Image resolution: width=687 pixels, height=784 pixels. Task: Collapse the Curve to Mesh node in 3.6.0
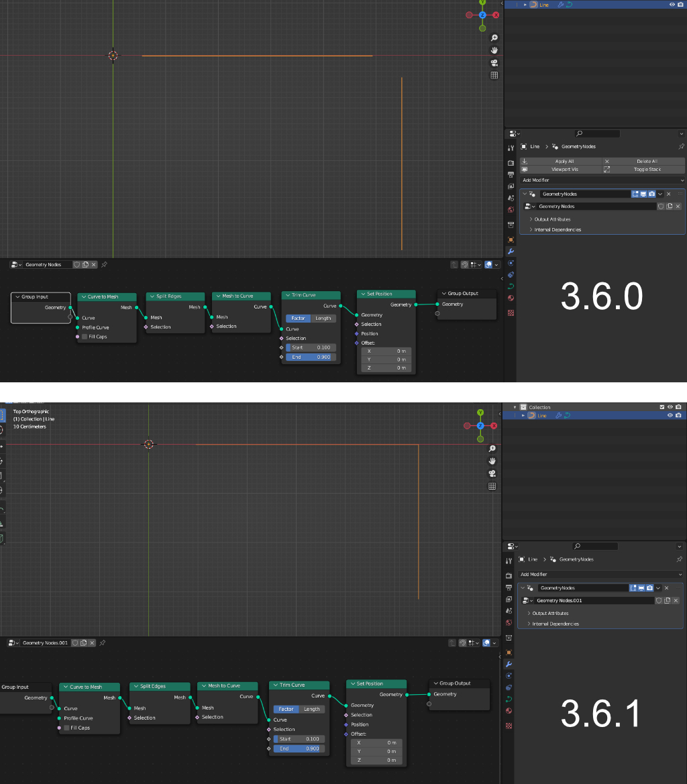point(84,297)
